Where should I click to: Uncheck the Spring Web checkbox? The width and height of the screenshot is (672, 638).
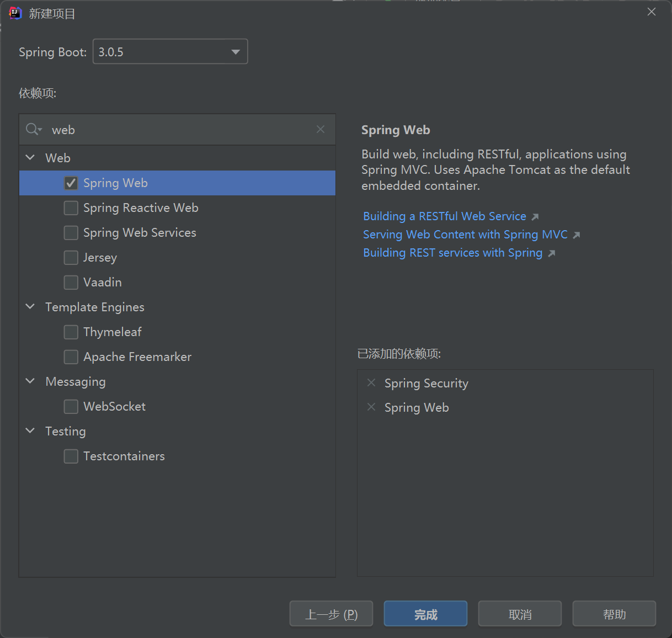[x=71, y=183]
